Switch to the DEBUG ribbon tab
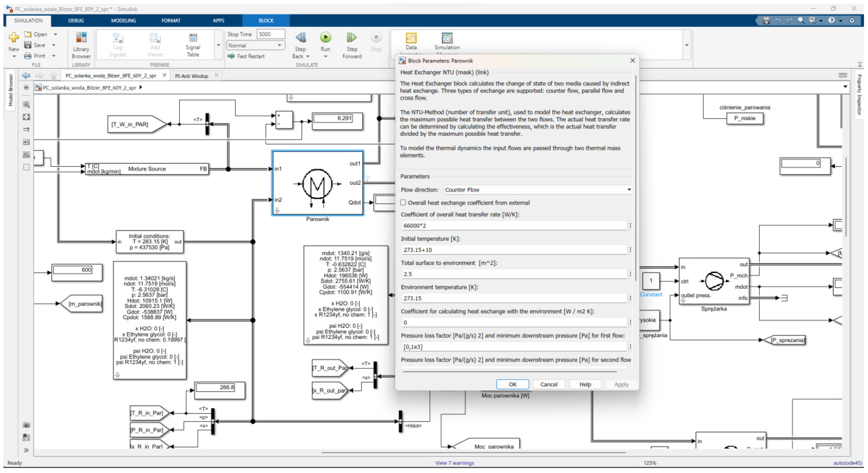The width and height of the screenshot is (868, 473). (76, 21)
